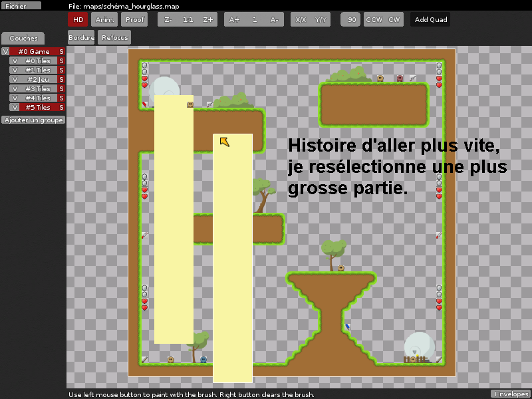Reset zoom with the 1:1 button

click(188, 20)
